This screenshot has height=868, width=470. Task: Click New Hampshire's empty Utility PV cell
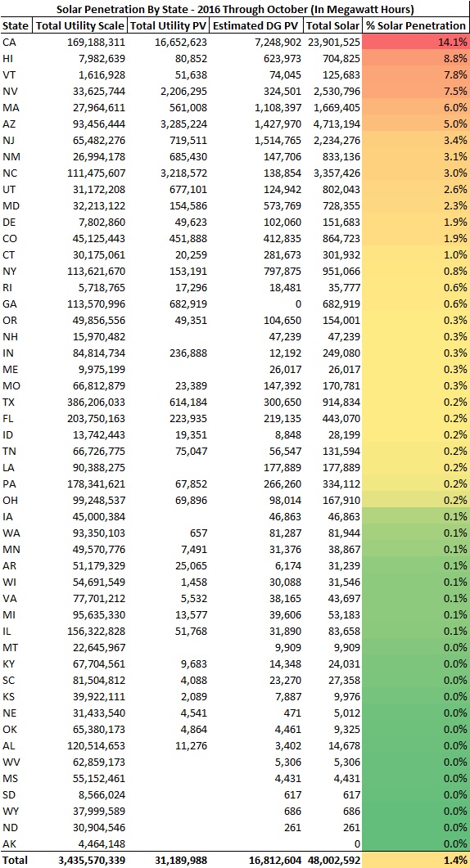[x=168, y=336]
